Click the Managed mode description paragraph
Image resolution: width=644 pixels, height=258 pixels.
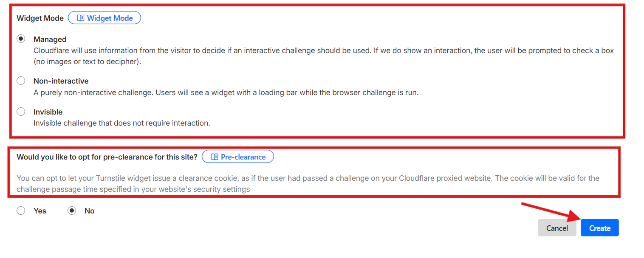click(x=323, y=56)
